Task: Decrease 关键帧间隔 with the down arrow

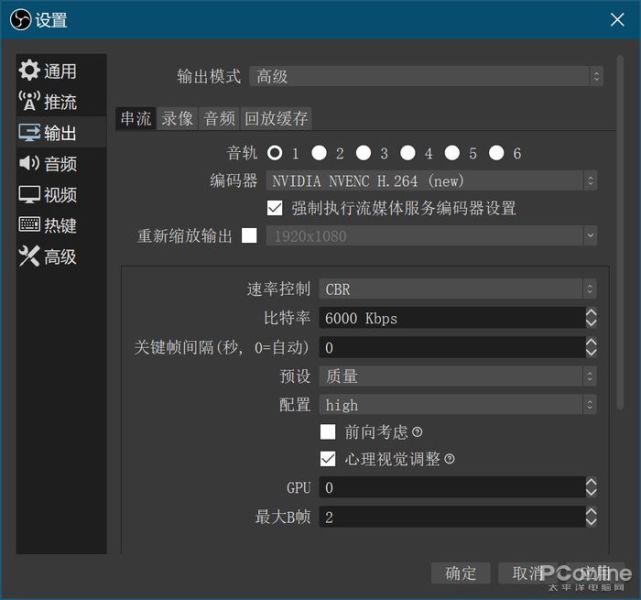Action: (591, 352)
